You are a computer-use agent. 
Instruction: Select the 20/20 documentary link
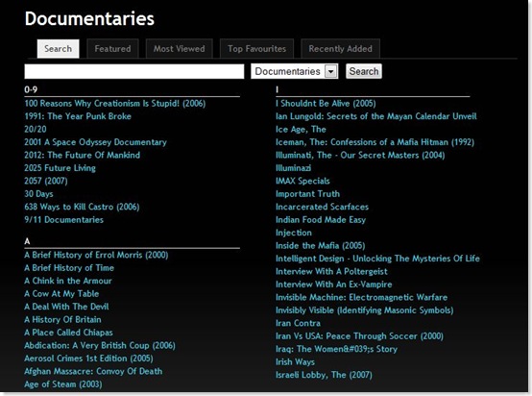pos(36,129)
